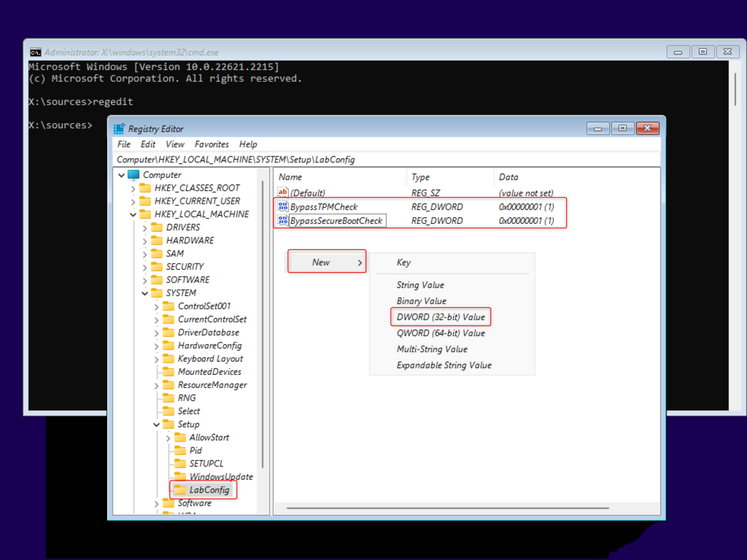The height and width of the screenshot is (560, 747).
Task: Click the BypassTPMCheck DWORD value icon
Action: coord(283,207)
